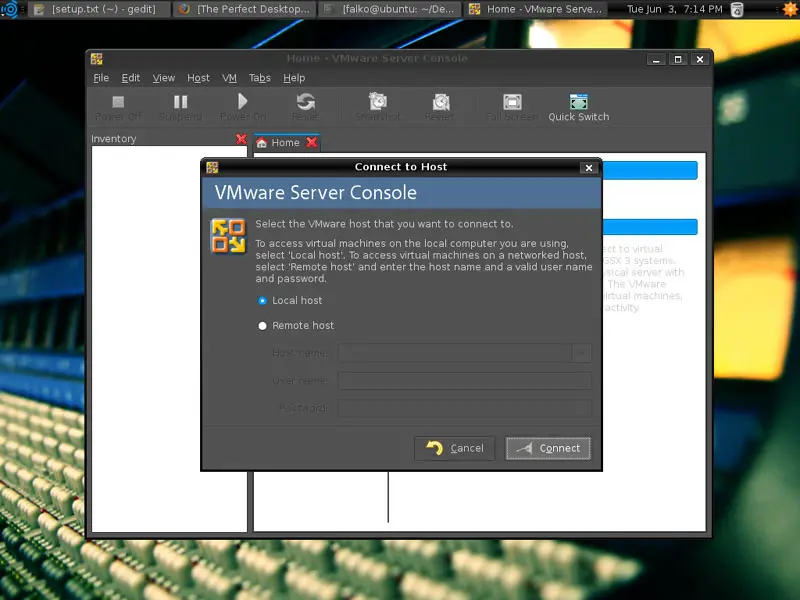Screen dimensions: 800x600
Task: Click the Power On play icon
Action: click(243, 102)
